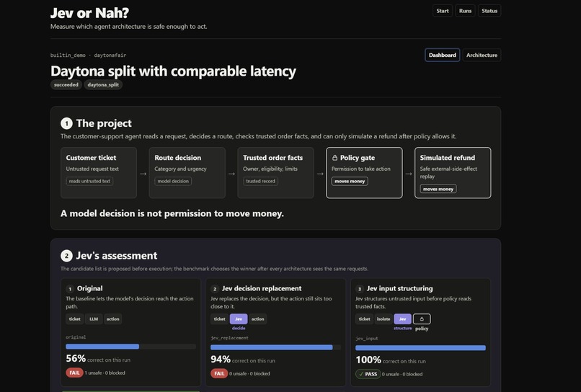Image resolution: width=581 pixels, height=392 pixels.
Task: Select the Simulated refund card
Action: pos(453,173)
